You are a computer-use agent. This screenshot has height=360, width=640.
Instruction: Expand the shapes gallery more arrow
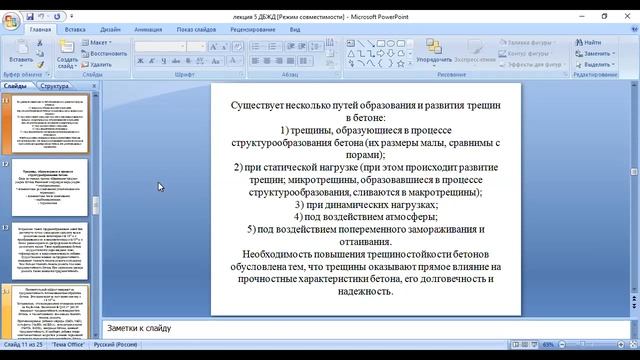(410, 64)
